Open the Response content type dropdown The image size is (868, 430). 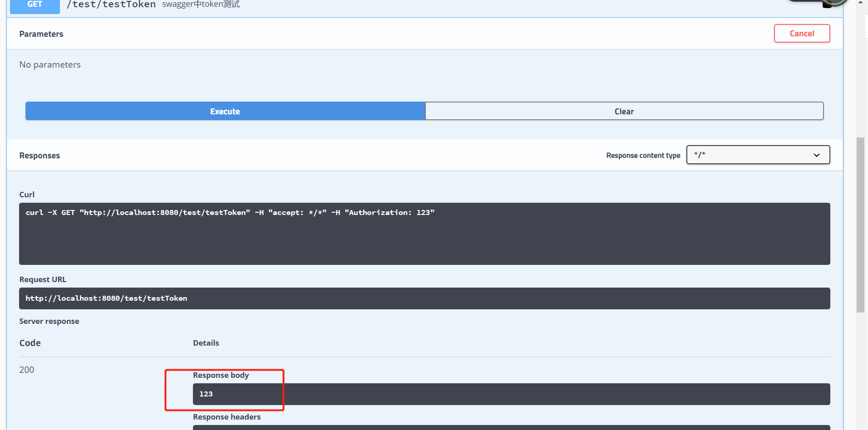pyautogui.click(x=758, y=155)
